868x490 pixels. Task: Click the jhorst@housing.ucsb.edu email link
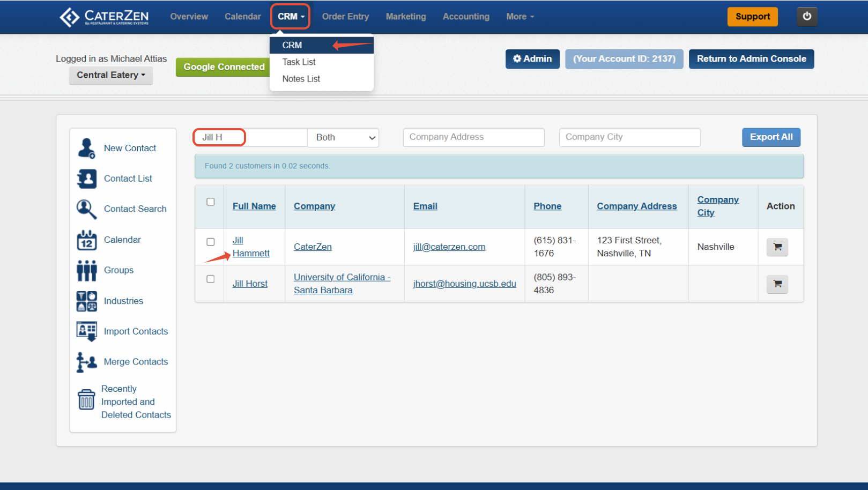tap(465, 284)
